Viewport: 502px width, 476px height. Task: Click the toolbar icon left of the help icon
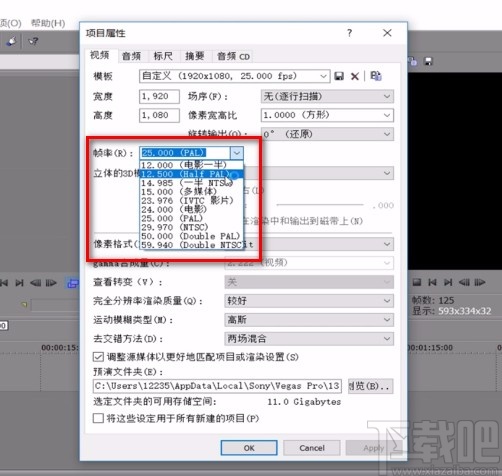pos(12,41)
